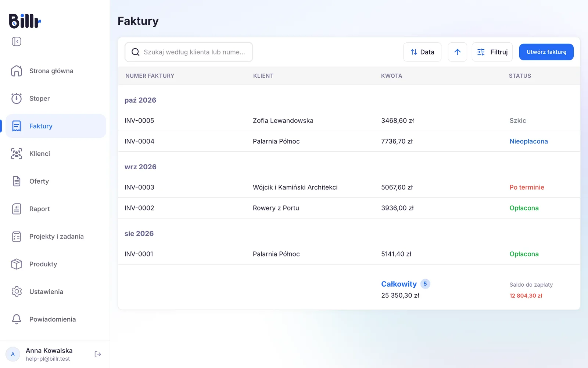Open the Data sort dropdown

[x=422, y=52]
